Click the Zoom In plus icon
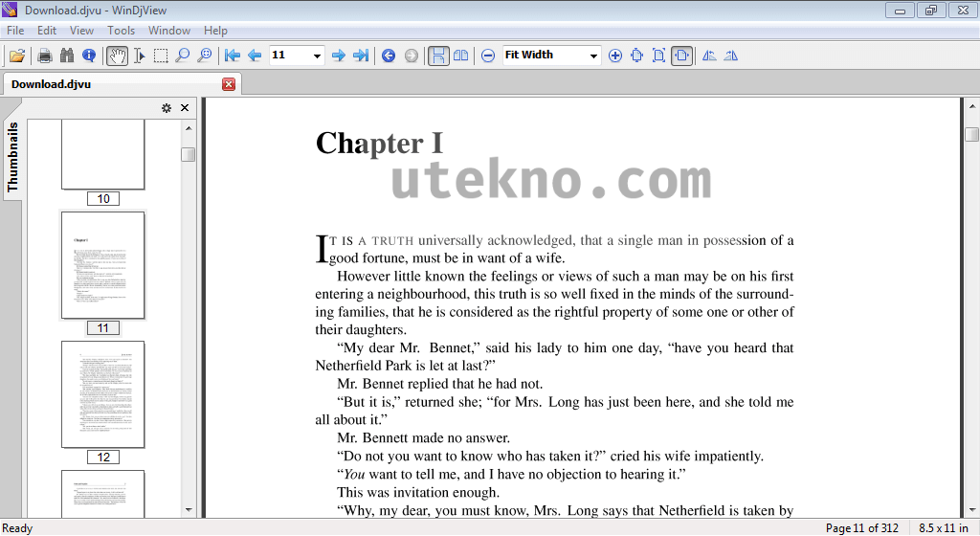 tap(615, 56)
